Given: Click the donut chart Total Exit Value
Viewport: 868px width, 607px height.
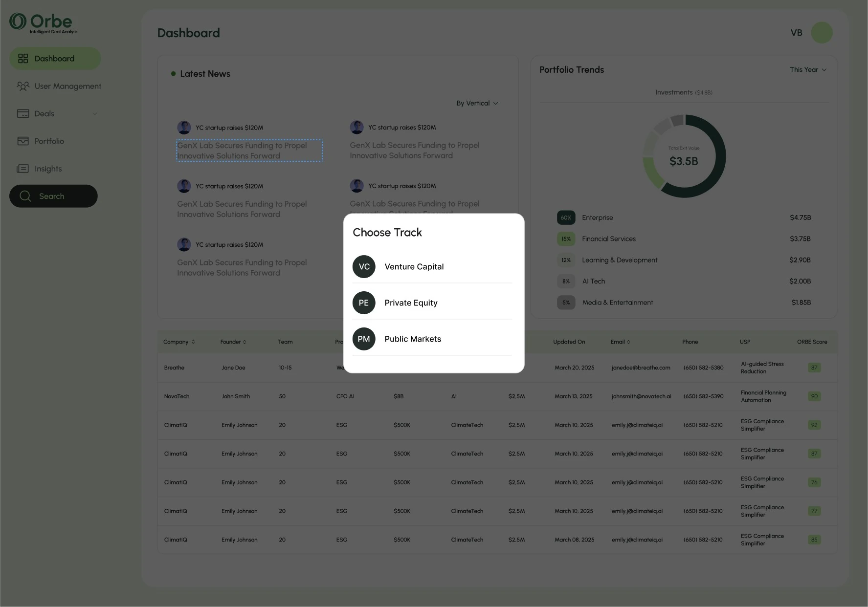Looking at the screenshot, I should click(684, 156).
